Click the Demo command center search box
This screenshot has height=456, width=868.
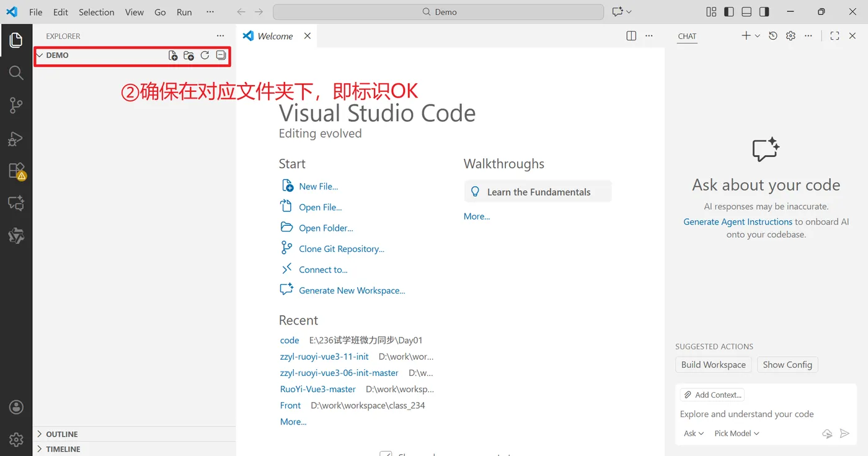pos(438,12)
